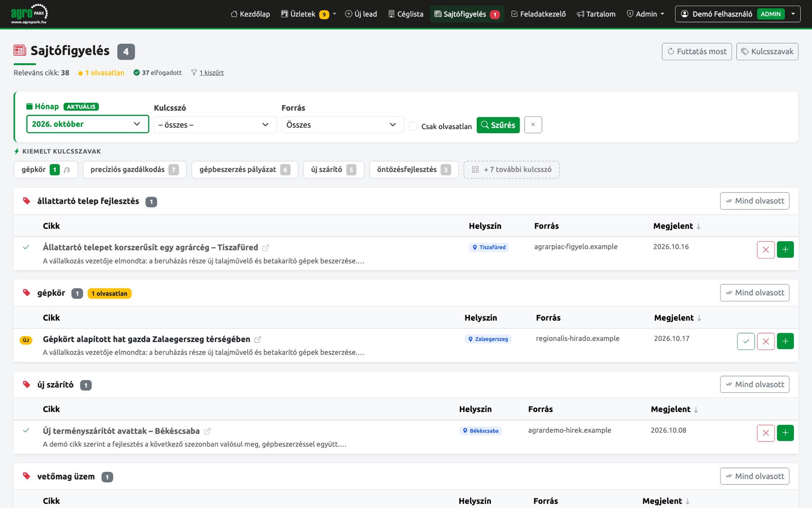
Task: Enable the Csak olvasatlan checkbox
Action: (413, 126)
